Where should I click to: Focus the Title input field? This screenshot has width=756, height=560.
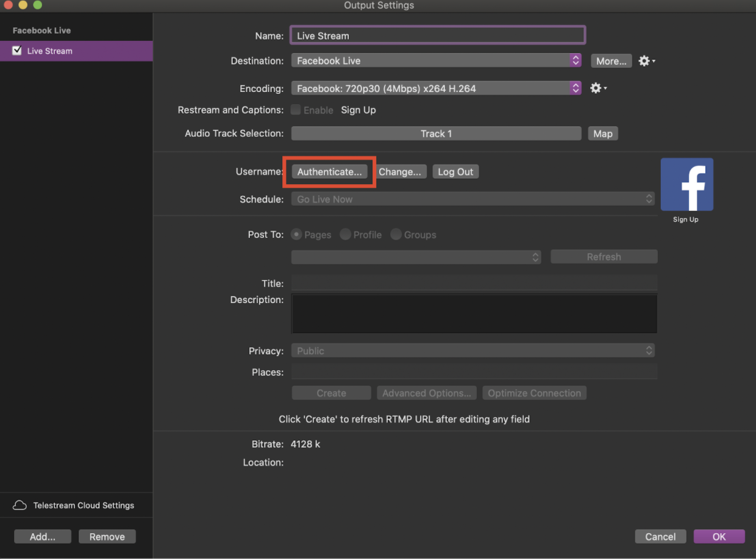point(474,283)
